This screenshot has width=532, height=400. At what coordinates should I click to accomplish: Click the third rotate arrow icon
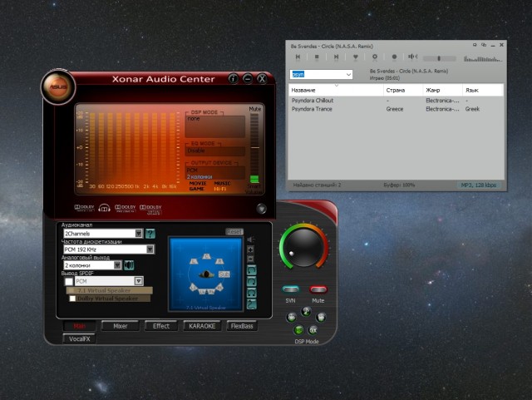[251, 293]
